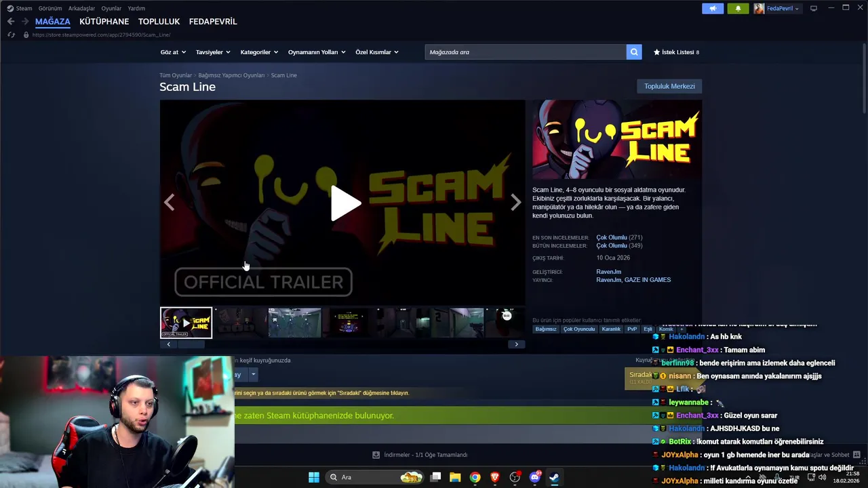Click the browser forward arrow
This screenshot has width=868, height=488.
(x=25, y=22)
